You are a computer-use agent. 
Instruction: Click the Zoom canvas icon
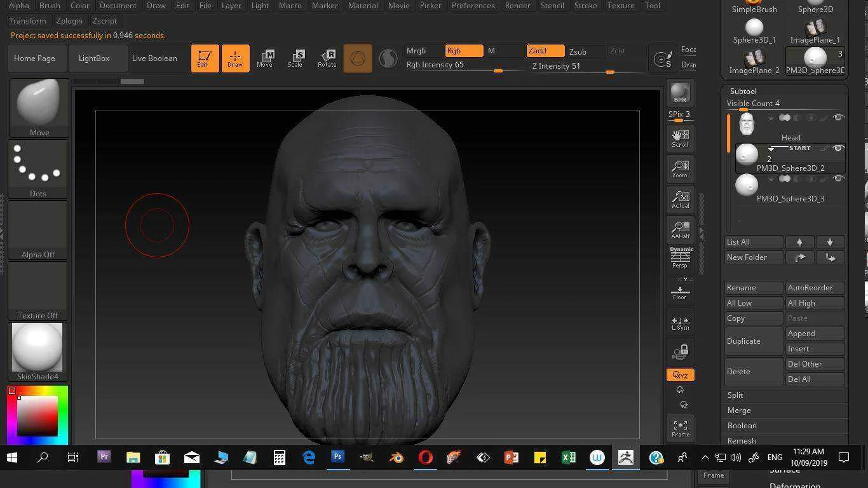680,169
